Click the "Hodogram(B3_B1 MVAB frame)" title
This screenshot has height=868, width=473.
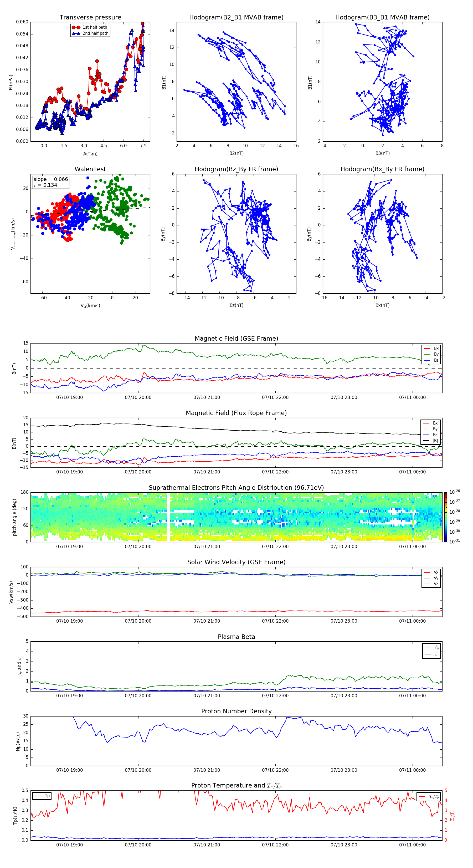(x=382, y=17)
